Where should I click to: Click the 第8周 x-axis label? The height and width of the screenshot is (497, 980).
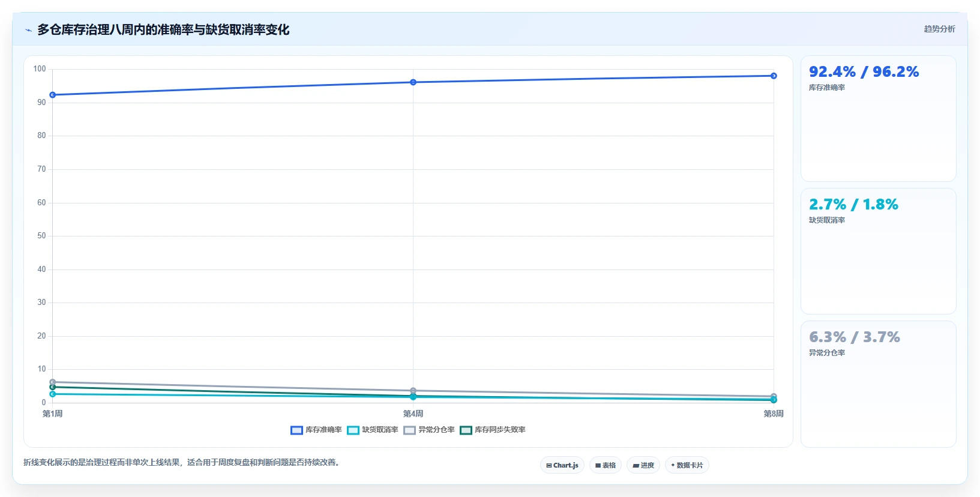coord(774,414)
